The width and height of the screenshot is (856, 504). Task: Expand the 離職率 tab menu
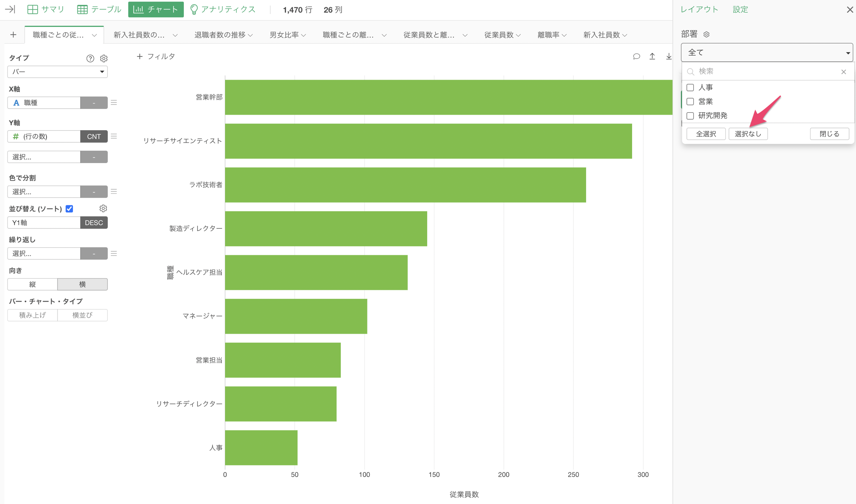564,35
